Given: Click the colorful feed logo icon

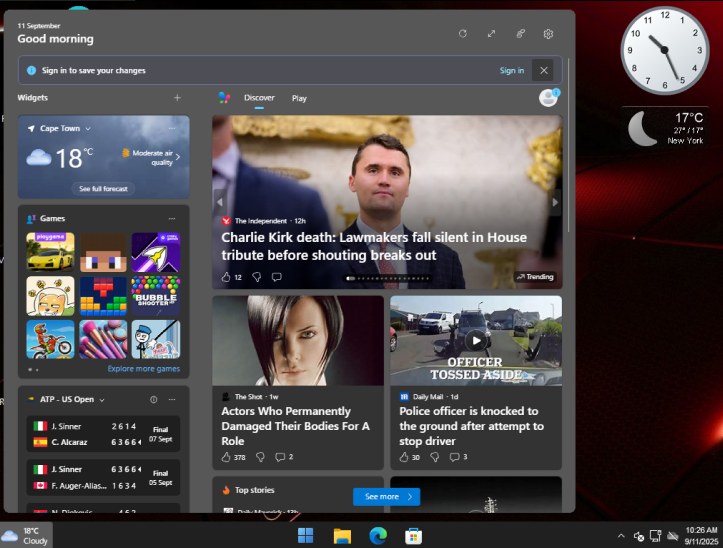Looking at the screenshot, I should (224, 97).
